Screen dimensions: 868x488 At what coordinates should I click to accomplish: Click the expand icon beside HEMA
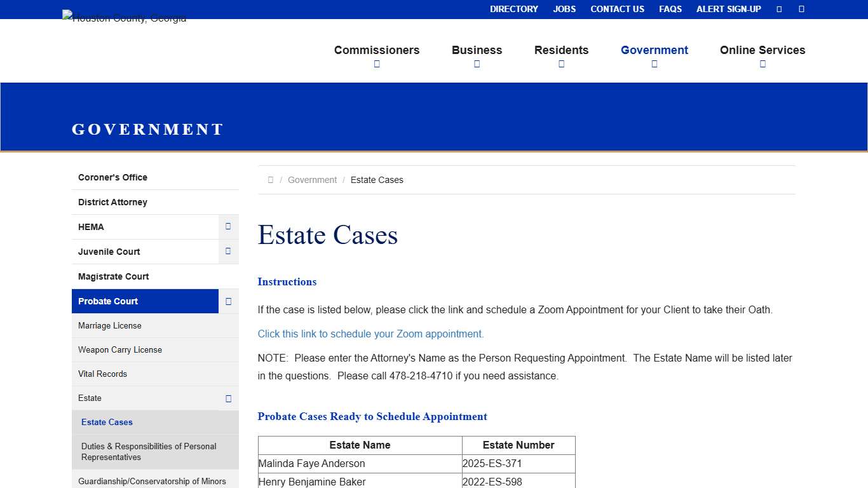(228, 226)
